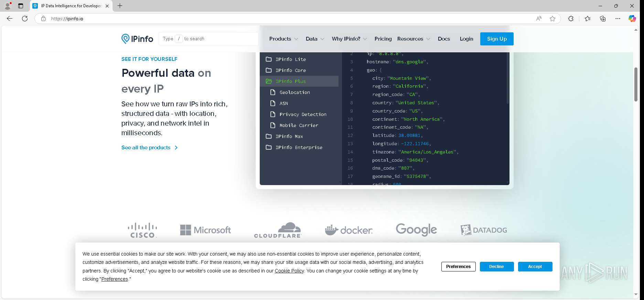Go to the Login page

tap(466, 39)
